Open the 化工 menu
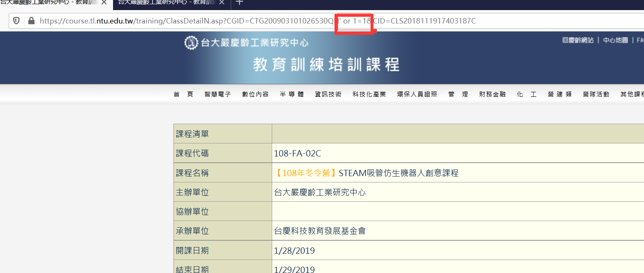Image resolution: width=644 pixels, height=273 pixels. 527,94
